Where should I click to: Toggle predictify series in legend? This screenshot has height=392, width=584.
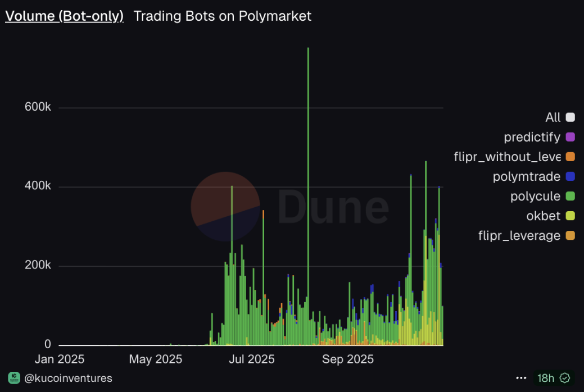[532, 137]
